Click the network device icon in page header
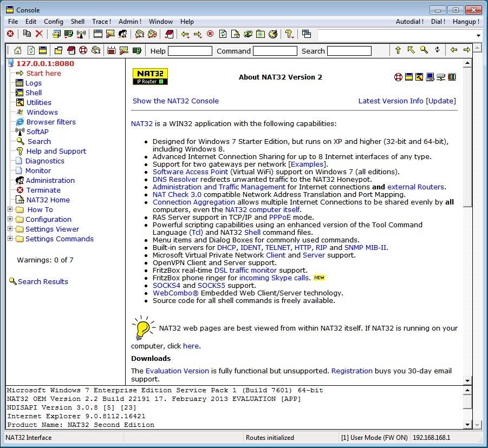This screenshot has width=488, height=448. [441, 77]
